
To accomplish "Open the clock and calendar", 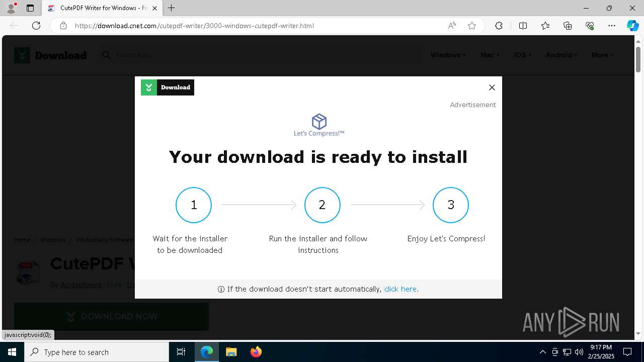I will tap(601, 352).
